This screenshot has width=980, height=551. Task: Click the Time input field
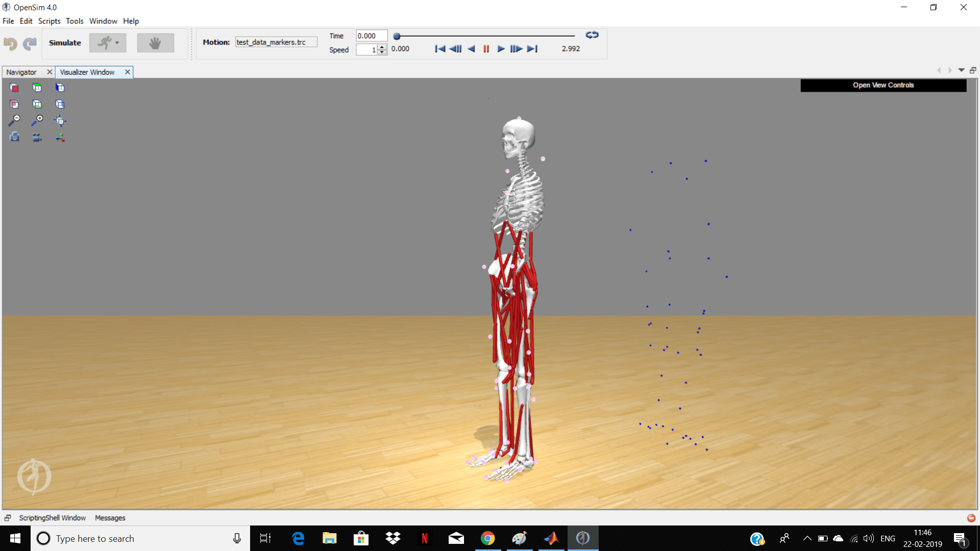point(372,36)
